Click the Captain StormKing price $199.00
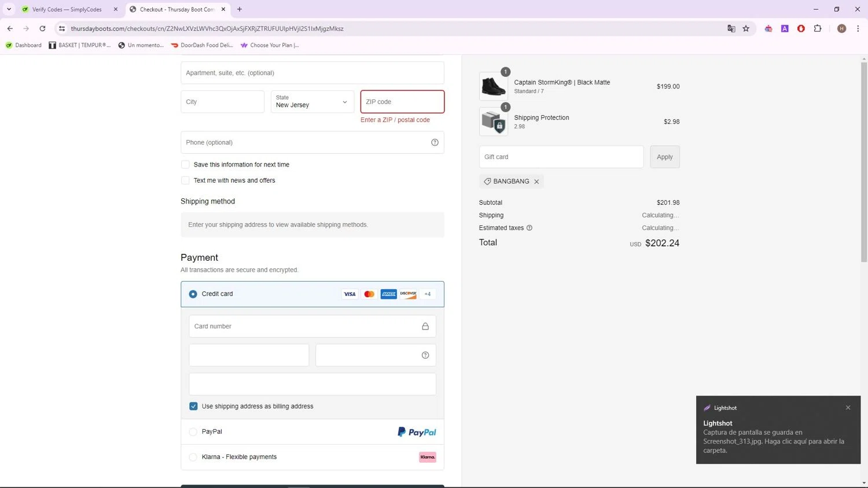The height and width of the screenshot is (488, 868). pyautogui.click(x=668, y=86)
